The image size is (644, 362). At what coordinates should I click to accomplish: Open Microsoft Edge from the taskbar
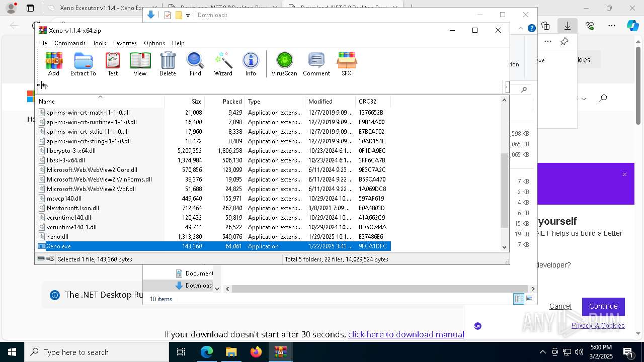(x=207, y=352)
